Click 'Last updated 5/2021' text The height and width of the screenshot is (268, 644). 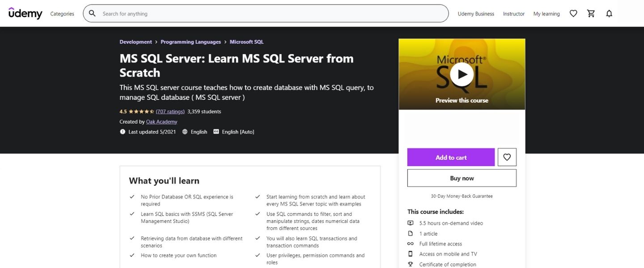152,132
